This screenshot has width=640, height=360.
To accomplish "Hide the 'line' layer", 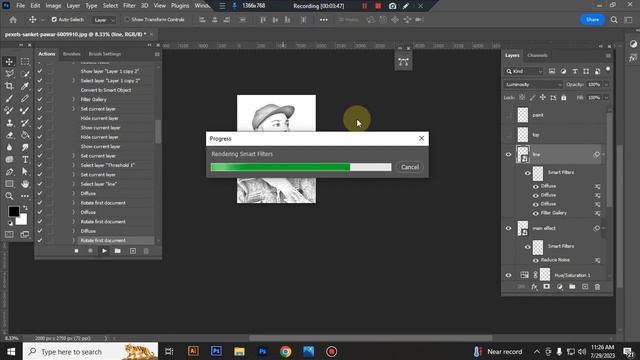I will point(509,154).
